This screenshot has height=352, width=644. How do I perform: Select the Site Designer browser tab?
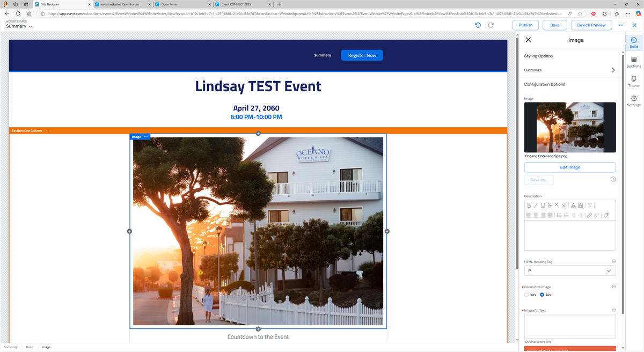pyautogui.click(x=62, y=4)
